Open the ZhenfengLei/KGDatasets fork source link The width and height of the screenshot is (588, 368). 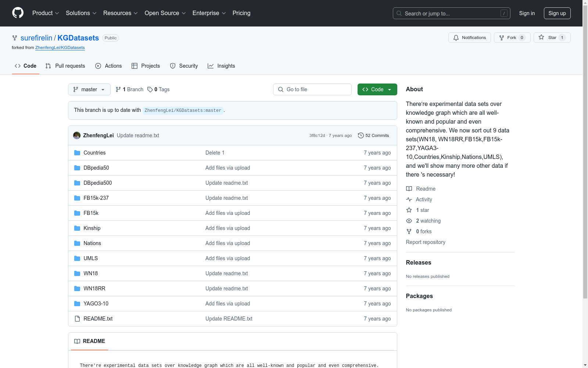[60, 47]
